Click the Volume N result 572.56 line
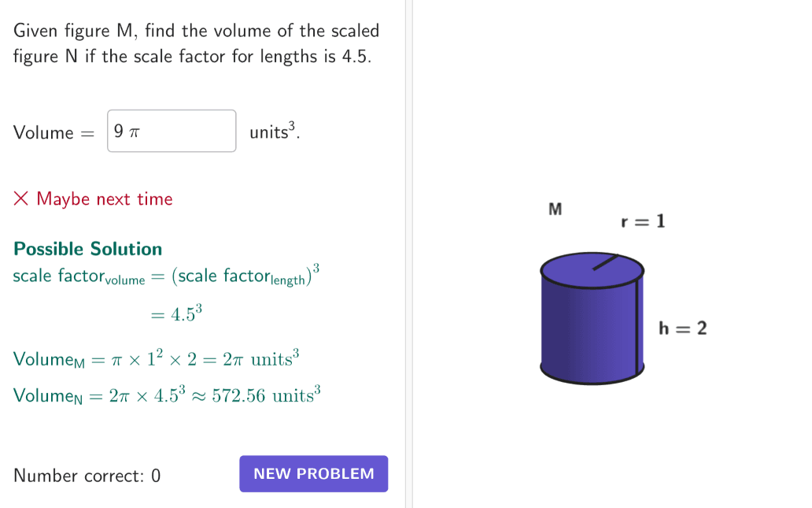812x508 pixels. [x=168, y=395]
